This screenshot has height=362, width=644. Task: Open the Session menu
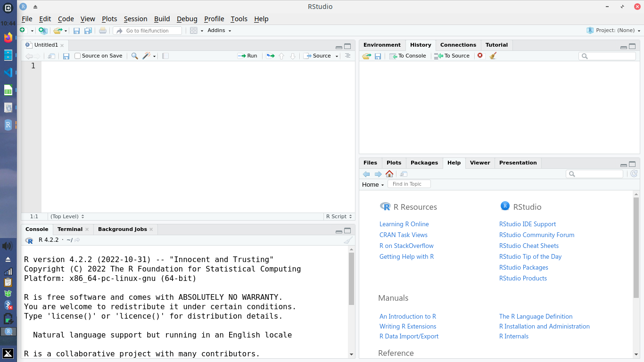point(136,19)
